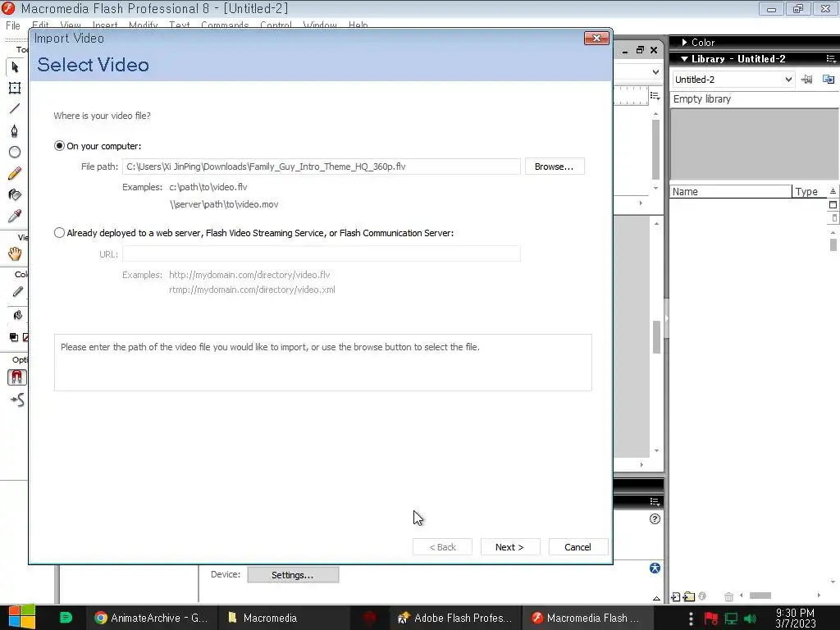Screen dimensions: 840x630
Task: Pick the Eyedropper tool
Action: pyautogui.click(x=15, y=216)
